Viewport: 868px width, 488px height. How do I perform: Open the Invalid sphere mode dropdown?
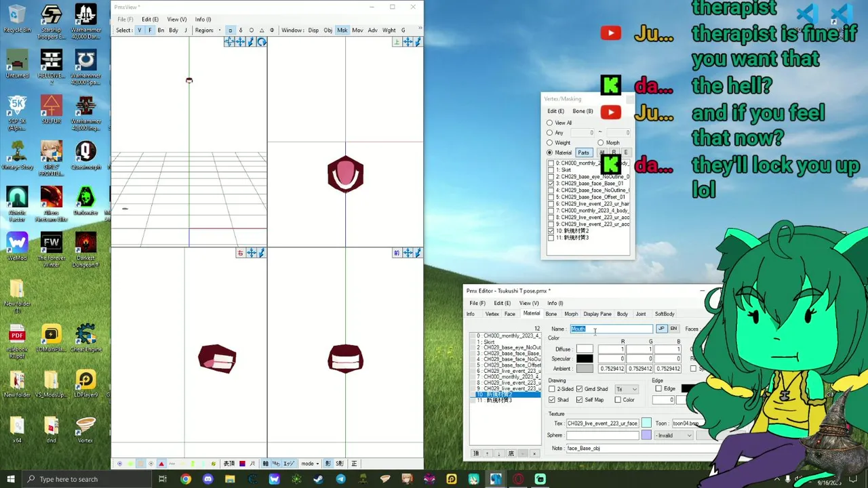coord(673,436)
